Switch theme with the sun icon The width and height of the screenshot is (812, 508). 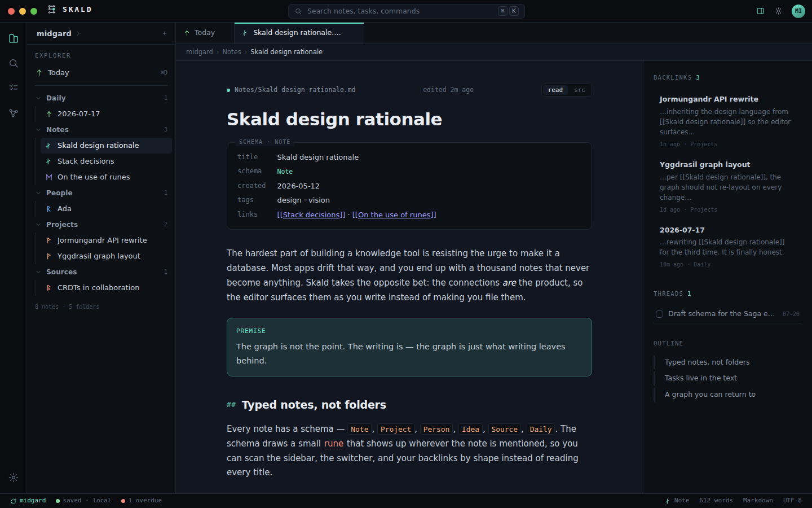click(778, 11)
